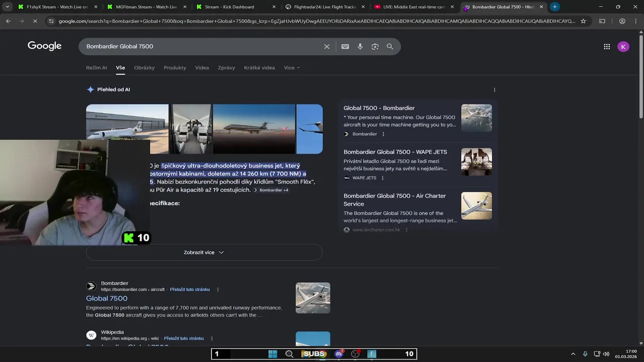Open the Windows Start menu
Image resolution: width=644 pixels, height=362 pixels.
[x=273, y=354]
